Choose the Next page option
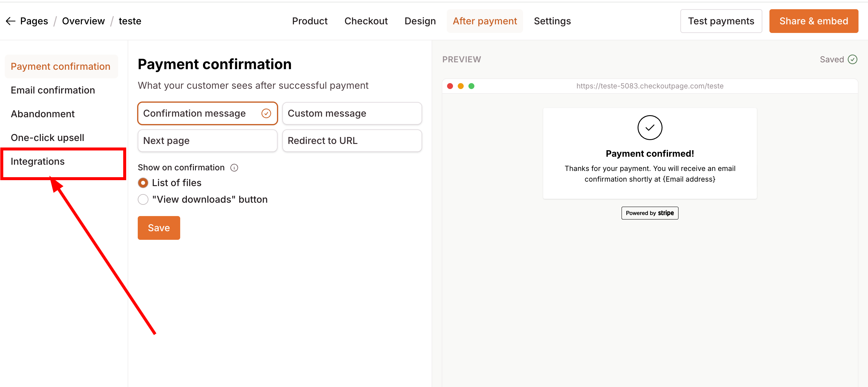 pos(207,141)
